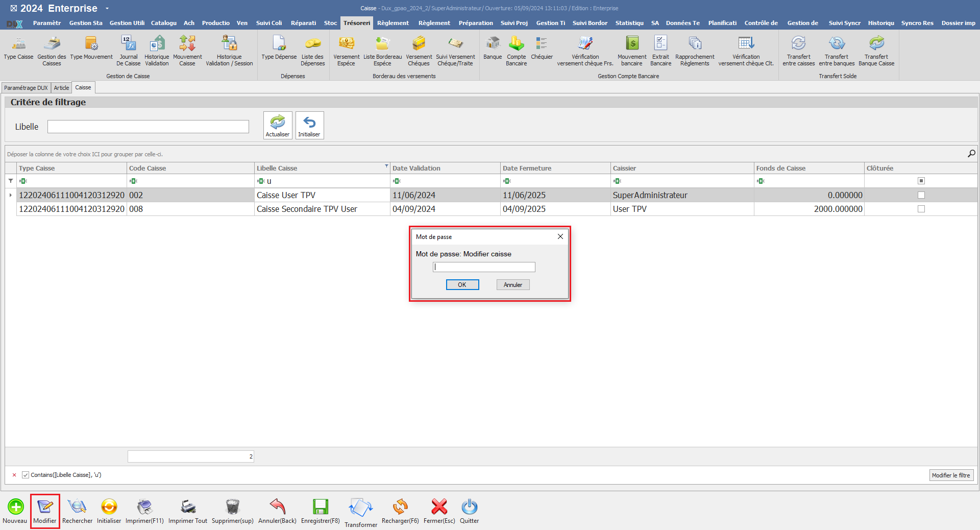Screen dimensions: 980x530
Task: Click Supprimer(sup) trash icon
Action: click(232, 511)
